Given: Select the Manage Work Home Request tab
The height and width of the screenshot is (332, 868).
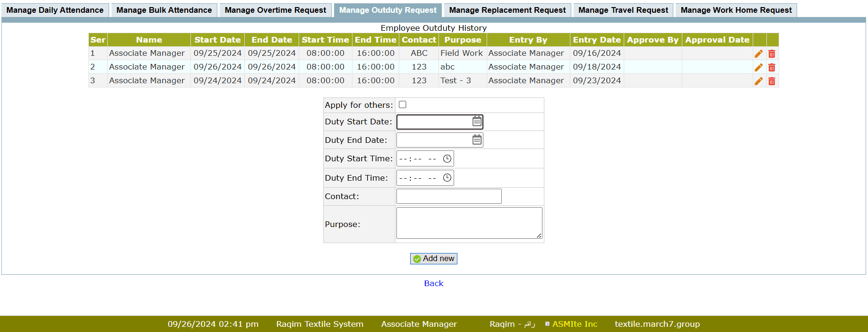Looking at the screenshot, I should coord(736,10).
